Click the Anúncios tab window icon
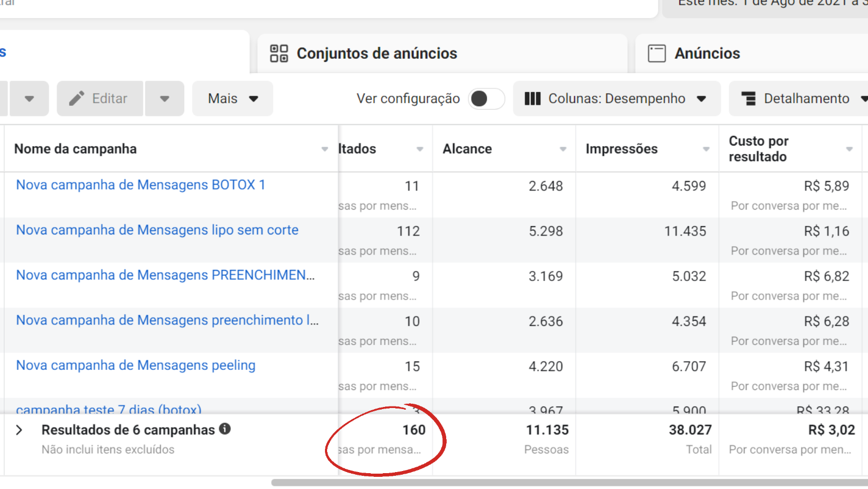 [x=657, y=53]
